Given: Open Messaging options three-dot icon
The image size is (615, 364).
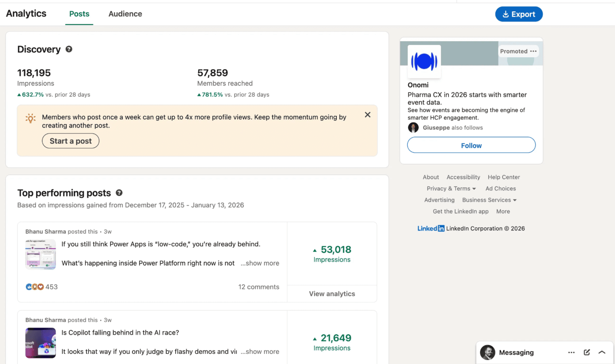Looking at the screenshot, I should point(571,352).
